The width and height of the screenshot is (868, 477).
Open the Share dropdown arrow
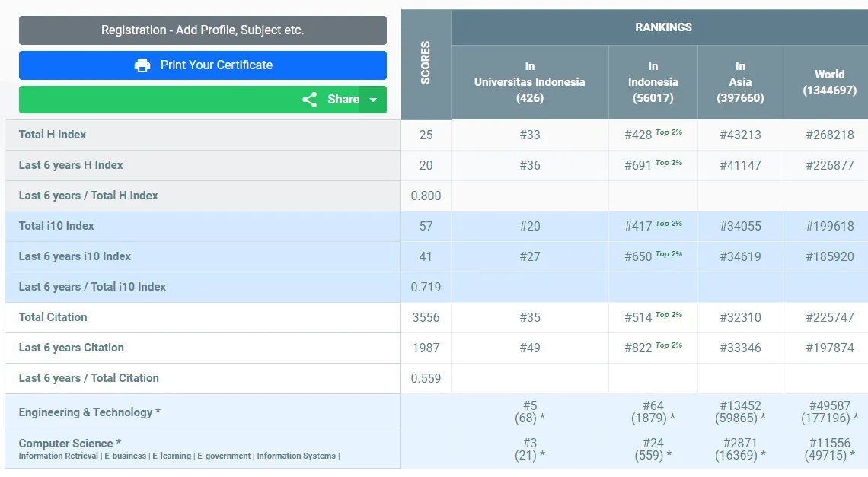point(373,100)
